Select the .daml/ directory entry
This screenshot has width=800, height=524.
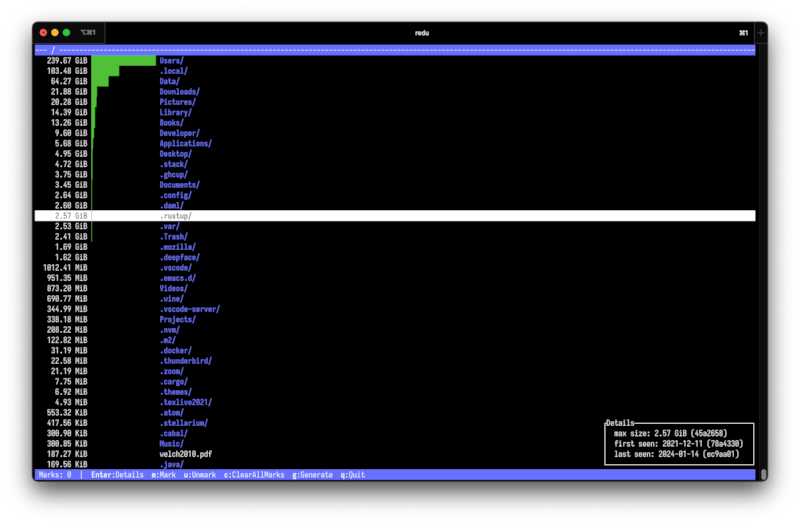click(171, 206)
